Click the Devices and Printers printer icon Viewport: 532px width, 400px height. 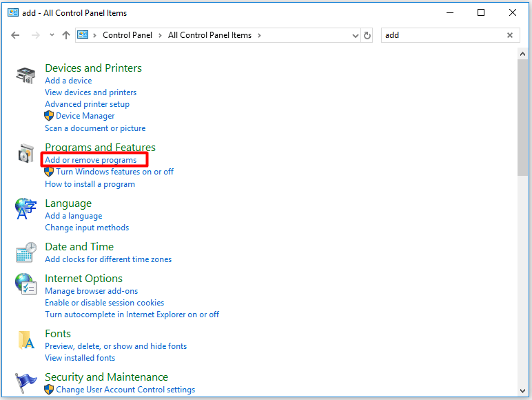[25, 75]
